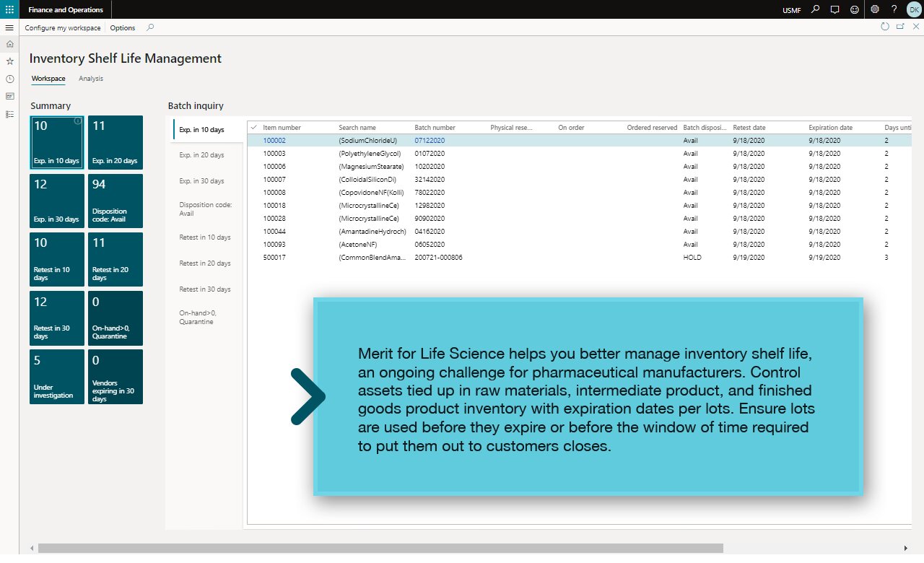Open the Under investigation tile
924x563 pixels.
57,377
